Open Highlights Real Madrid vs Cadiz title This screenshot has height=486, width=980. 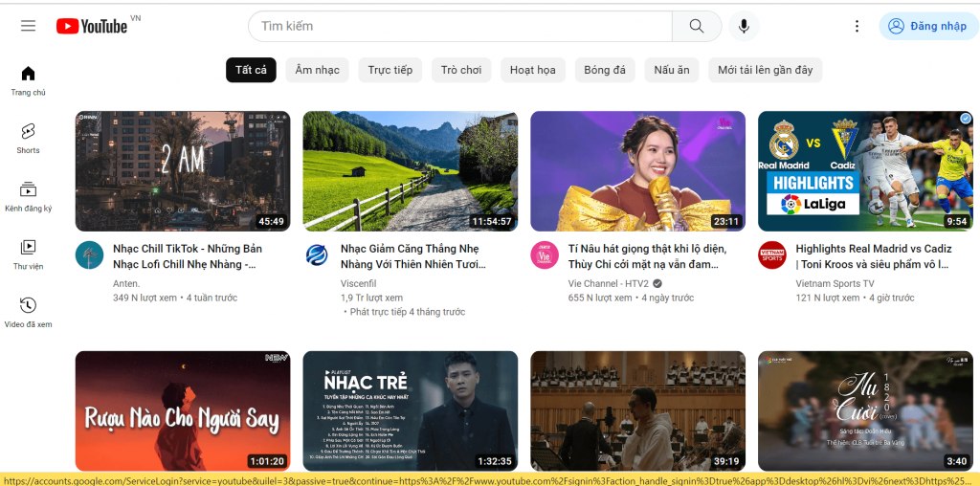[x=874, y=256]
